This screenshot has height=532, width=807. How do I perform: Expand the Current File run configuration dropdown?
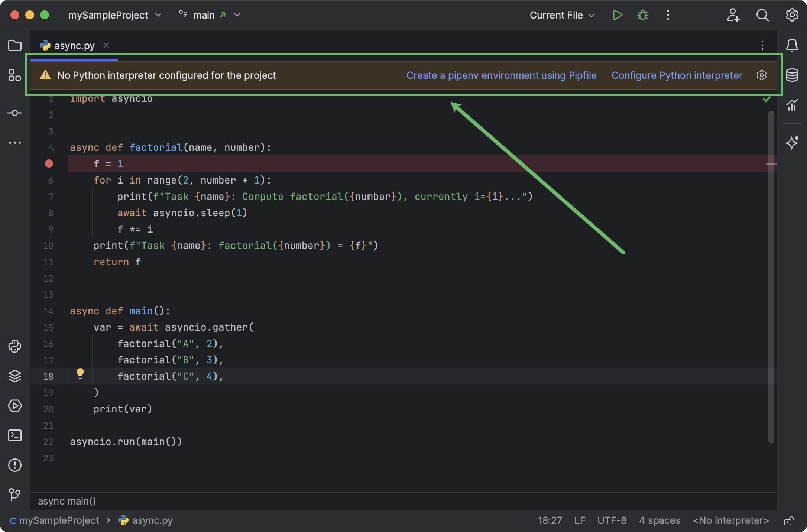[561, 15]
